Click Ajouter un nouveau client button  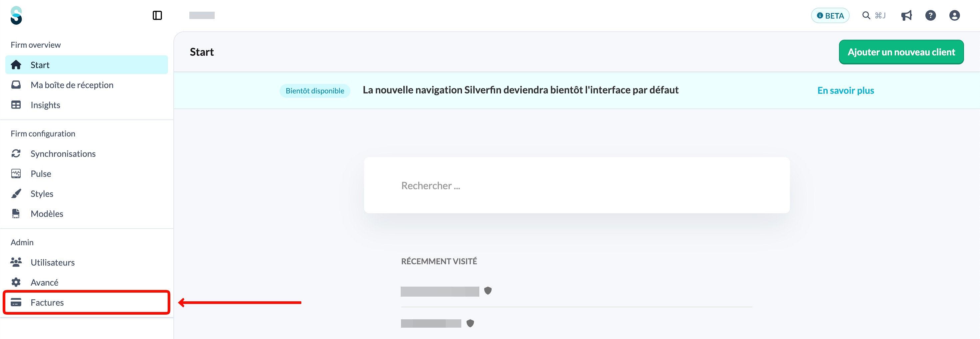point(901,52)
